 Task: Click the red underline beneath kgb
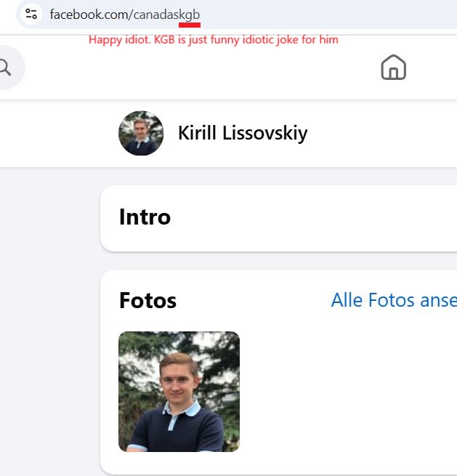click(x=190, y=25)
